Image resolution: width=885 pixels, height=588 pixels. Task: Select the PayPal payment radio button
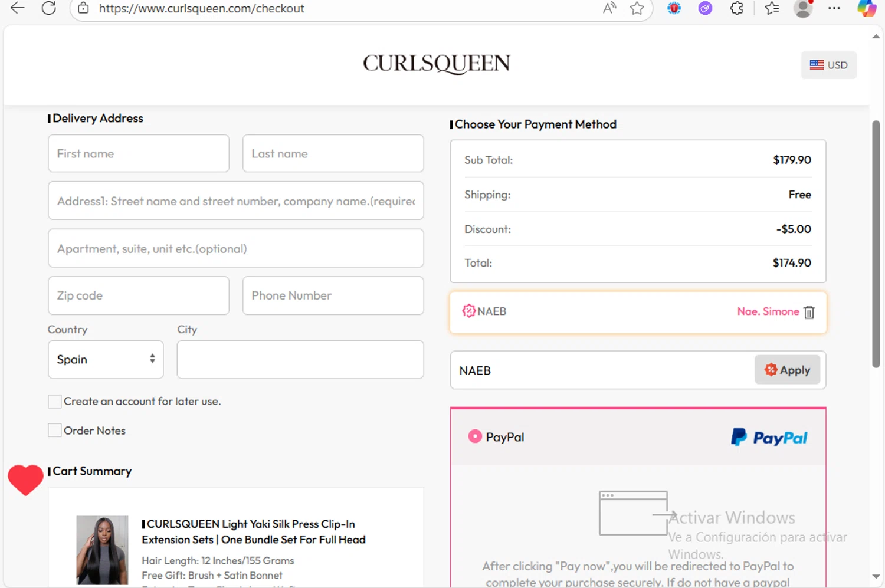coord(475,436)
